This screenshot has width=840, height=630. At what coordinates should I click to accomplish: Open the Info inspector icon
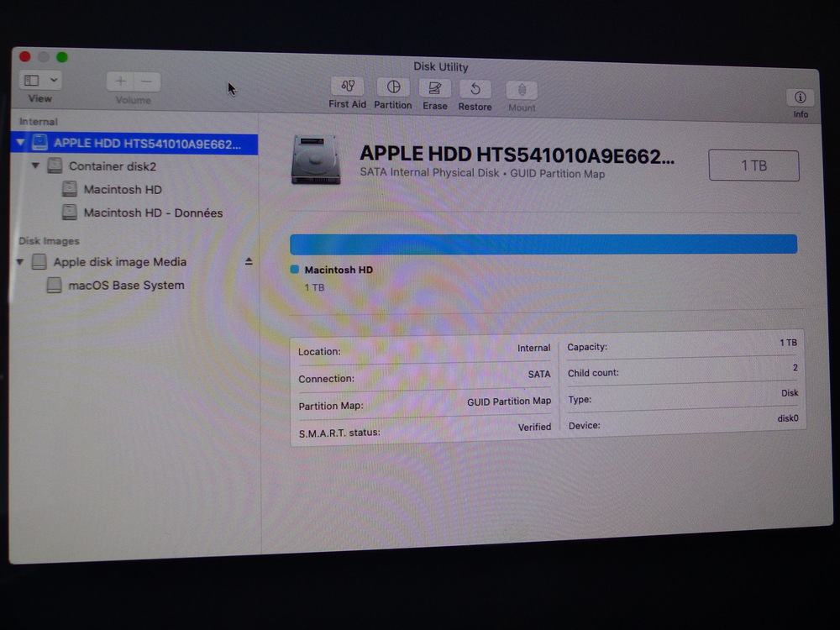(x=800, y=97)
